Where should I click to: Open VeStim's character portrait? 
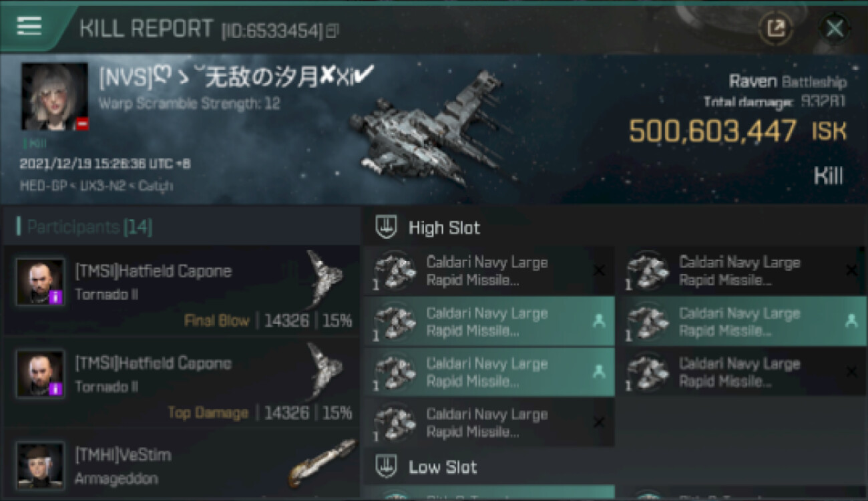coord(41,465)
